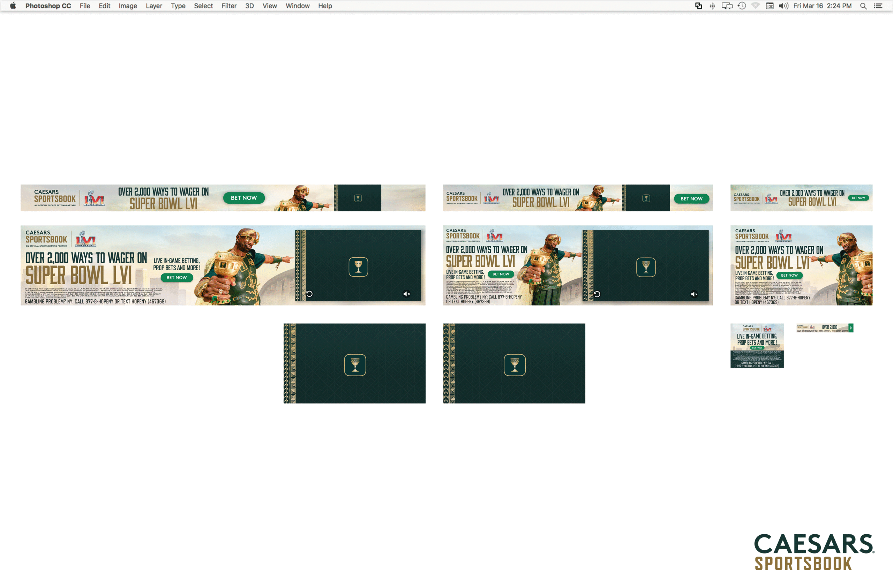Click "SUPER BOWL LVI" headline in left billboard

78,276
